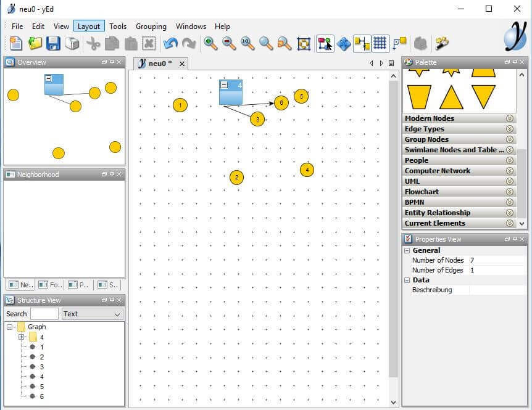Click the zoom 1:1 reset icon
This screenshot has width=532, height=410.
pos(247,44)
